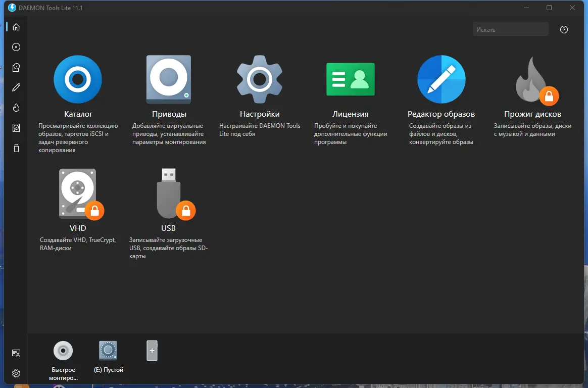Open the Настройки gear tile
This screenshot has width=588, height=388.
pos(260,79)
